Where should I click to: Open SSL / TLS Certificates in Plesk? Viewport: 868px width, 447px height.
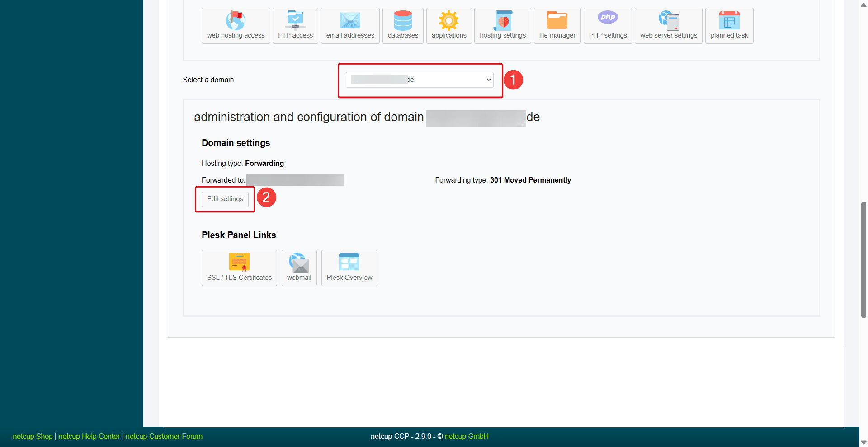[x=239, y=268]
